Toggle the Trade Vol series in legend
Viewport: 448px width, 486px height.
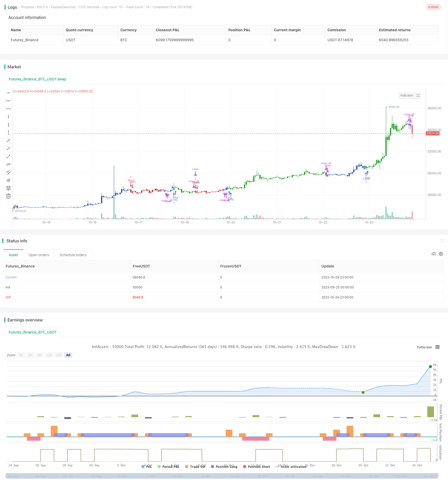(x=195, y=467)
